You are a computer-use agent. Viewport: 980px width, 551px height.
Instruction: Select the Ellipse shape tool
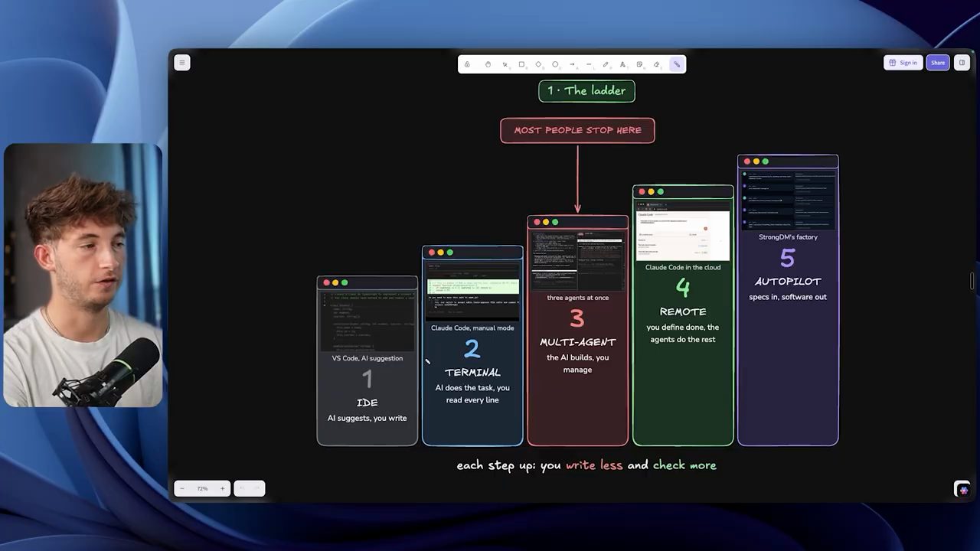tap(555, 64)
